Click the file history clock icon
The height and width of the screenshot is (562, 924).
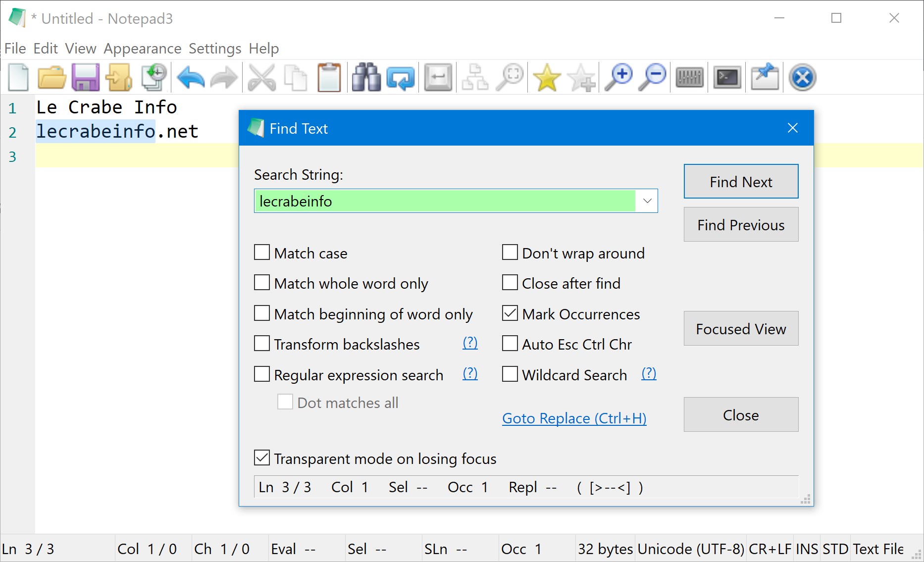click(x=153, y=77)
